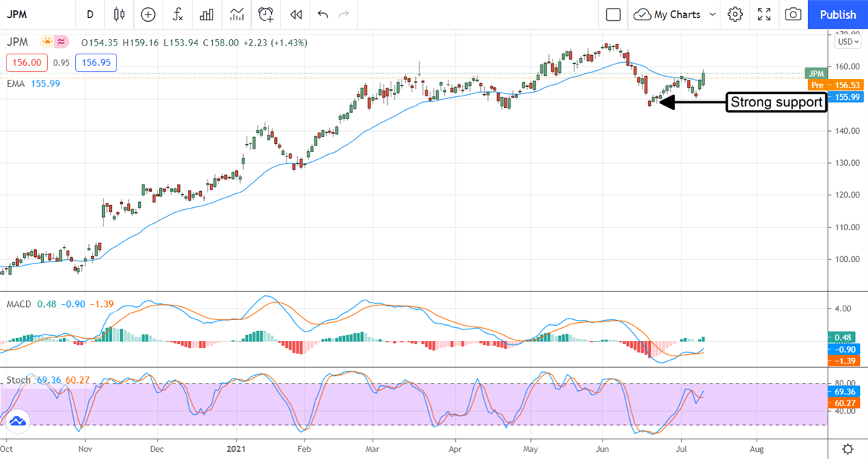868x459 pixels.
Task: Open the USD currency dropdown
Action: tap(845, 42)
